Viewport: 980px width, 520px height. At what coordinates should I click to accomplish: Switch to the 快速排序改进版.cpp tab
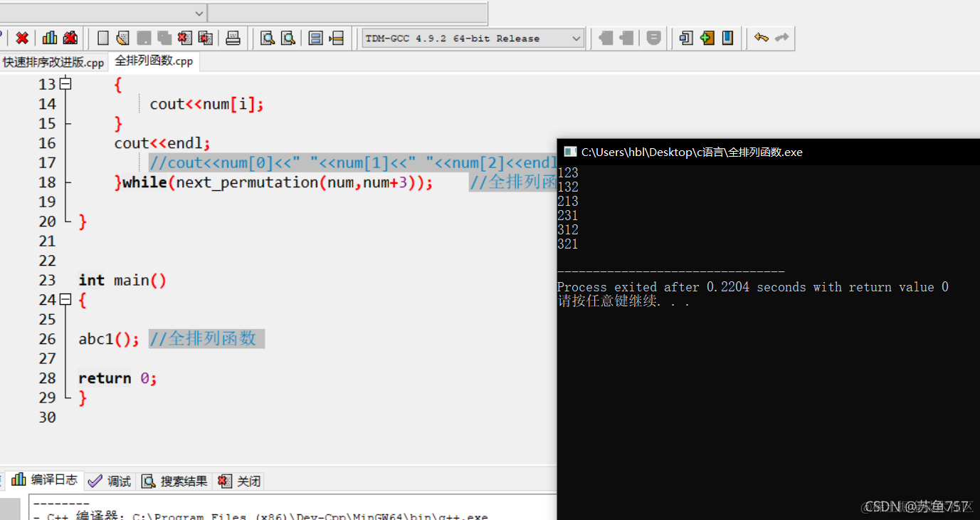click(x=53, y=63)
